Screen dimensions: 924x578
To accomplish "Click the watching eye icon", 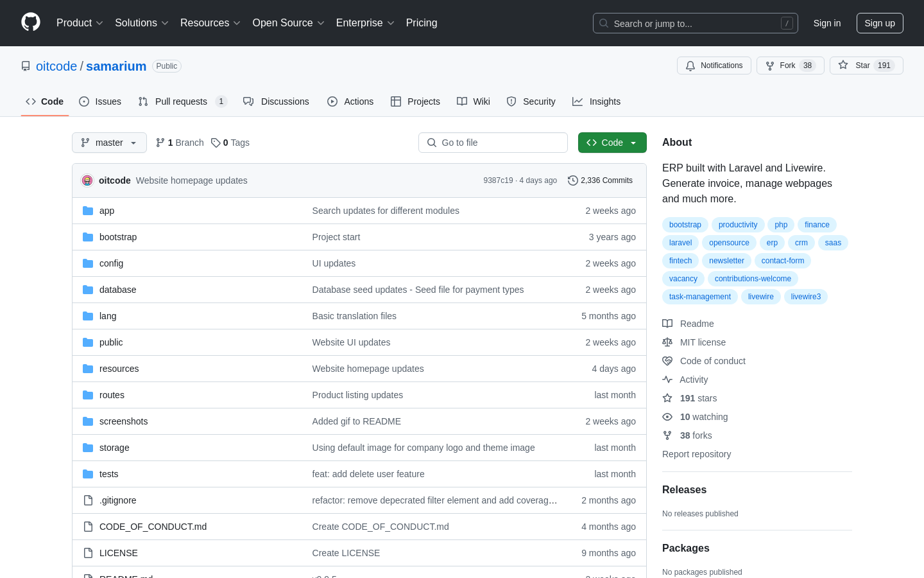I will click(x=667, y=417).
